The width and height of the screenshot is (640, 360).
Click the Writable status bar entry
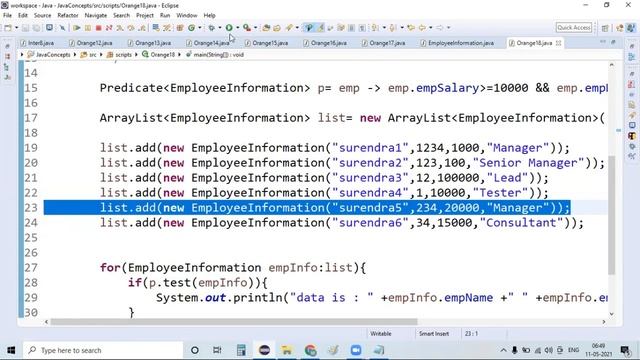click(381, 333)
